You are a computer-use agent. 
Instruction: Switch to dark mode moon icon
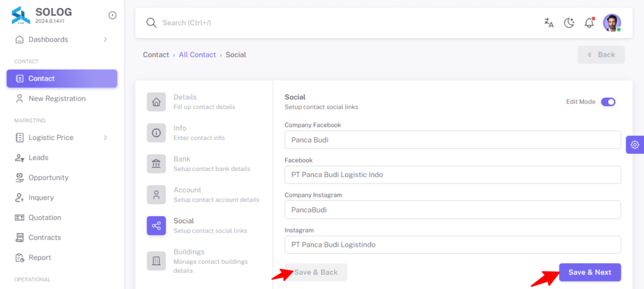569,23
